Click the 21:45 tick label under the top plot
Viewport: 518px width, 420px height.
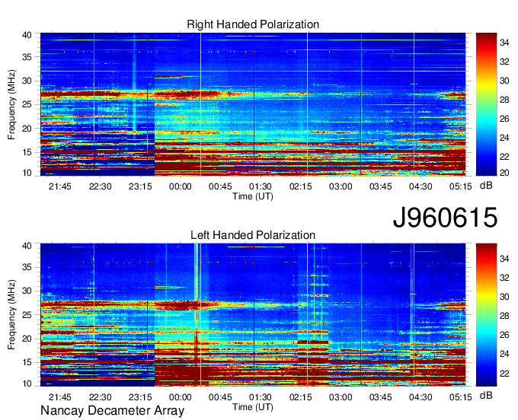click(59, 186)
